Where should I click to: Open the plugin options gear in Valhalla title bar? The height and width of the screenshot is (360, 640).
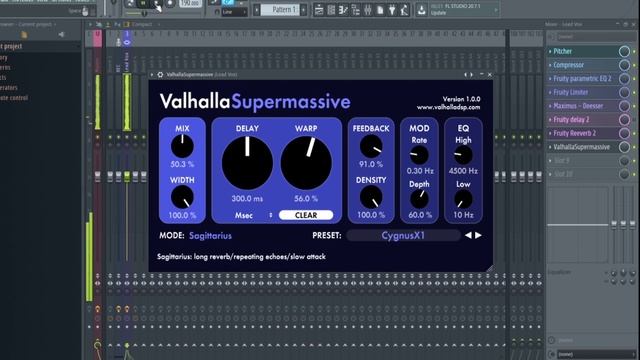[x=160, y=75]
